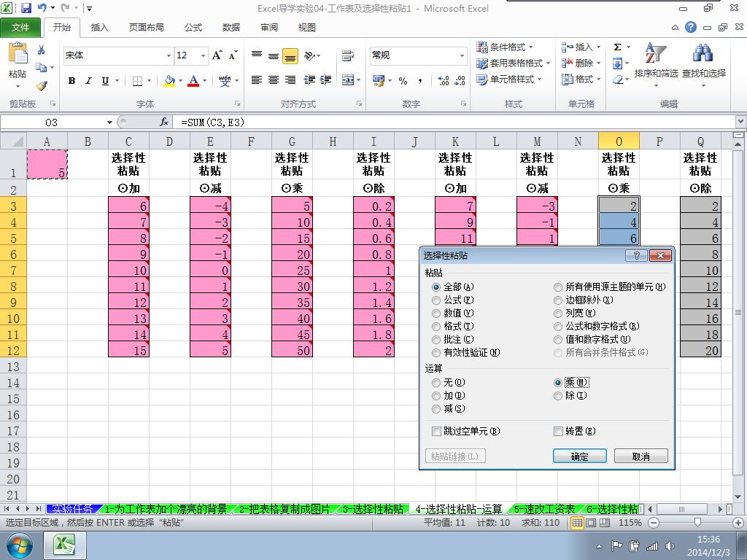Viewport: 747px width, 560px height.
Task: Switch to the 插入 ribbon tab
Action: tap(99, 28)
